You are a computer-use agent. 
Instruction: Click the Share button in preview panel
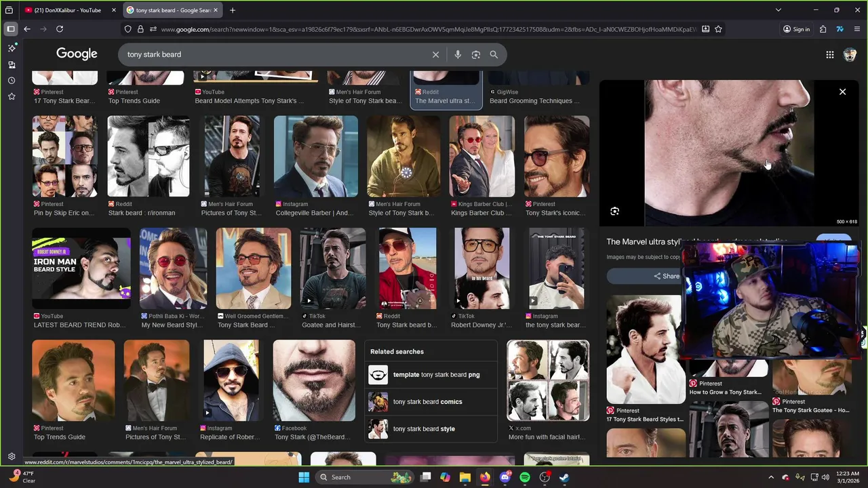pos(666,276)
